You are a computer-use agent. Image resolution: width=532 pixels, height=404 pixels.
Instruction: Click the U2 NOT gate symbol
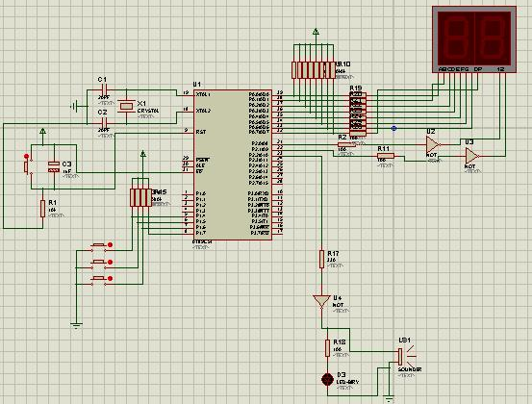tap(433, 144)
